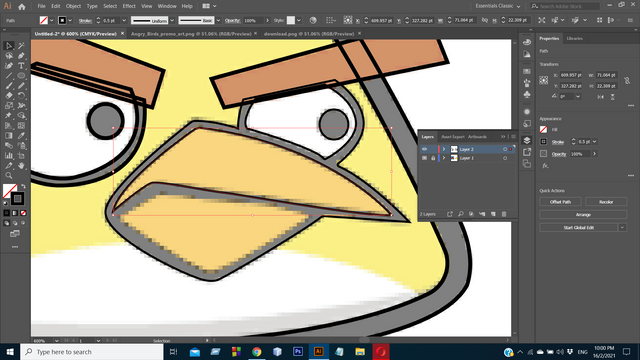Toggle constrain width and height proportions link
Viewport: 640px width, 360px height.
627,80
